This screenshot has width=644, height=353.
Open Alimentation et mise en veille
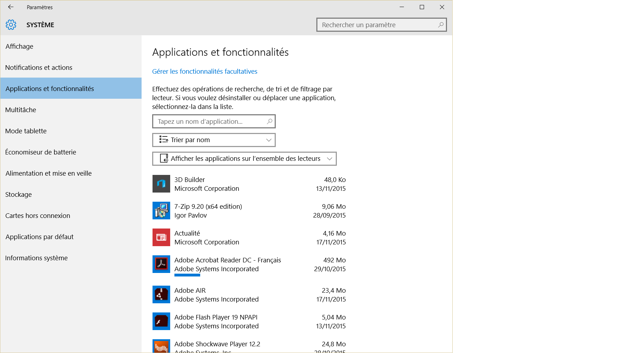(x=71, y=173)
